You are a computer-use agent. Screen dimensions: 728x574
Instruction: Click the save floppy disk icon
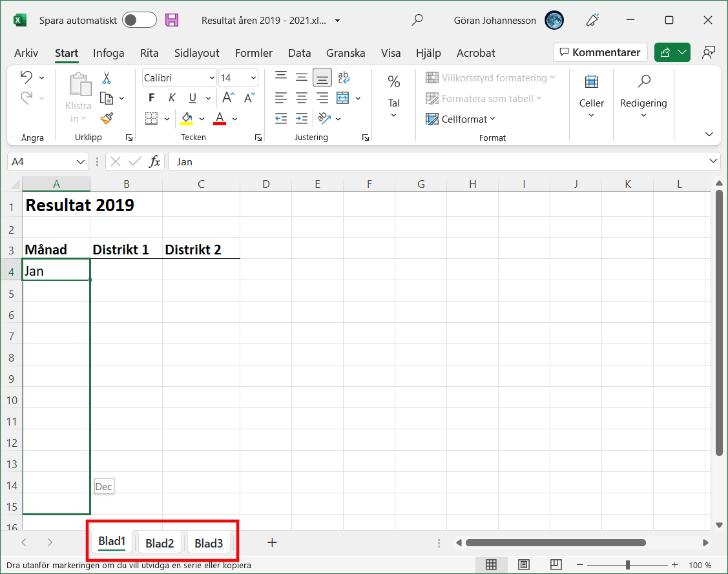172,20
